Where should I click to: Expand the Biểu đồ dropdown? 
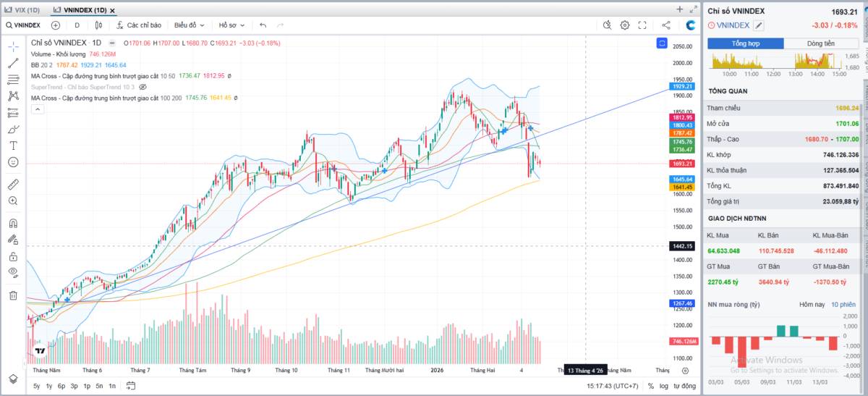coord(189,25)
